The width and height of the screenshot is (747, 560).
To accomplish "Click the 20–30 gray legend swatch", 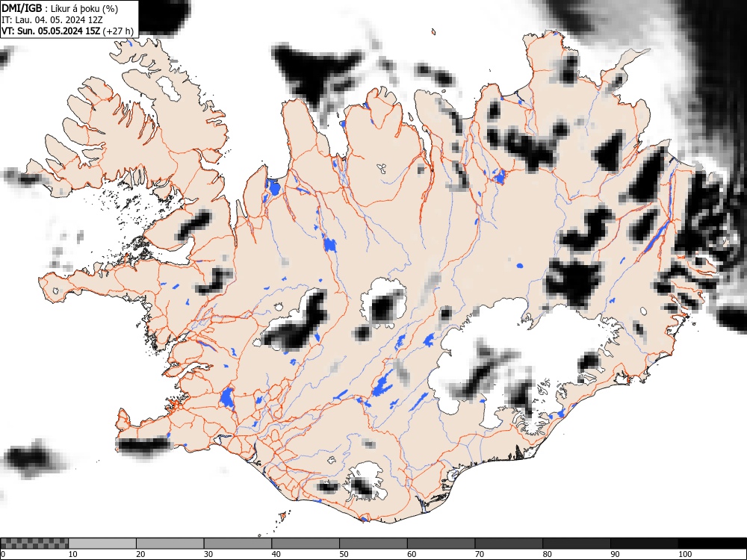I will coord(170,544).
